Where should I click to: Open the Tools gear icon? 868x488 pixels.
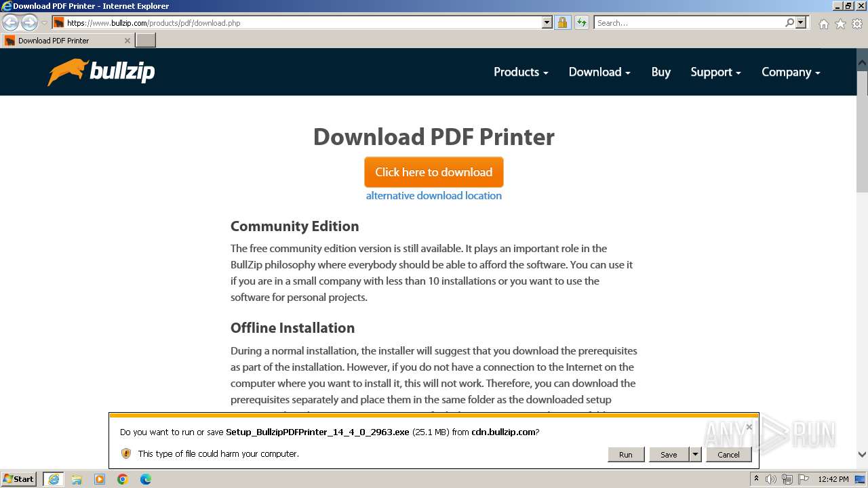tap(857, 24)
